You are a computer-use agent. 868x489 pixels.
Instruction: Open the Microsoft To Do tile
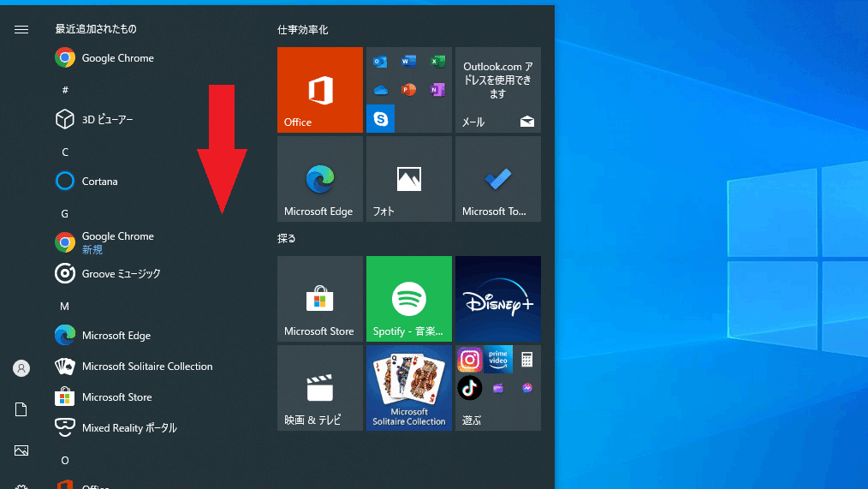[x=497, y=179]
